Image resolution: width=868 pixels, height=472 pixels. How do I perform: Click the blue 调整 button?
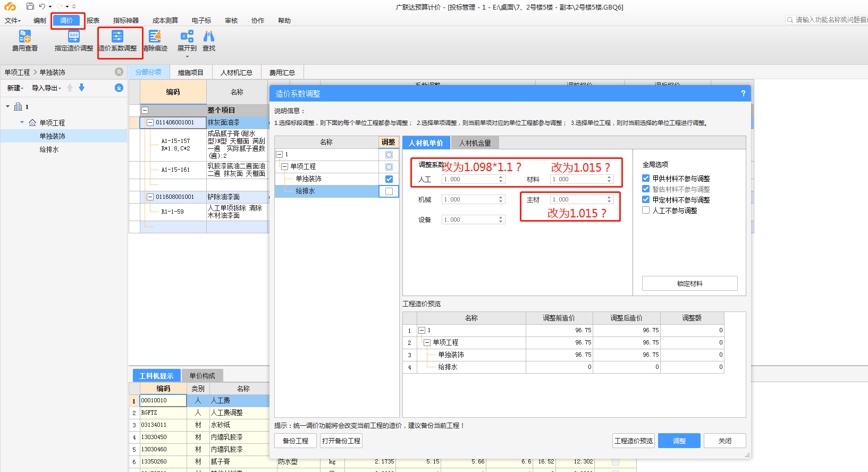pyautogui.click(x=679, y=441)
